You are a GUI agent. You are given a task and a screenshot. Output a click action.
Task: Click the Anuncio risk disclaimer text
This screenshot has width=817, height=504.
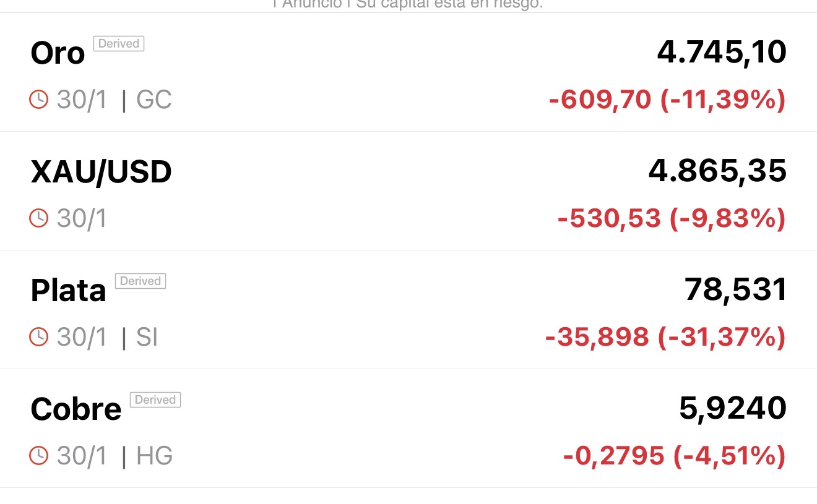408,4
